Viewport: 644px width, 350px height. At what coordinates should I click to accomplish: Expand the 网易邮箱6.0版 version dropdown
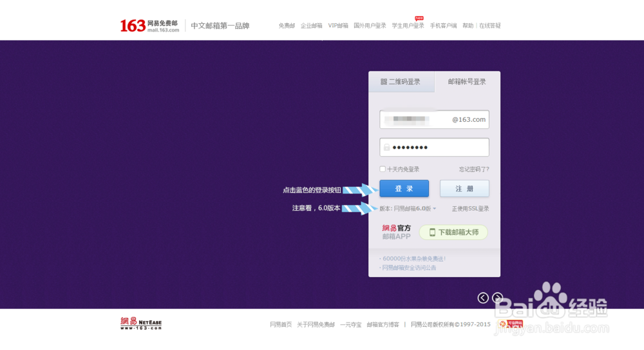(415, 209)
